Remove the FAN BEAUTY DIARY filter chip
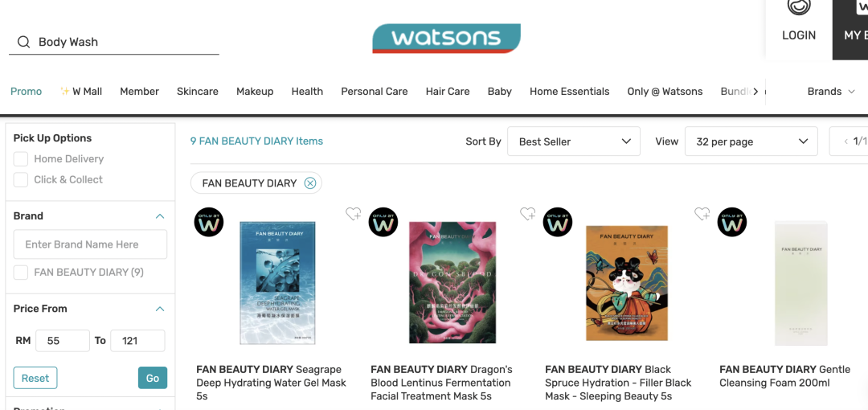868x410 pixels. 310,183
